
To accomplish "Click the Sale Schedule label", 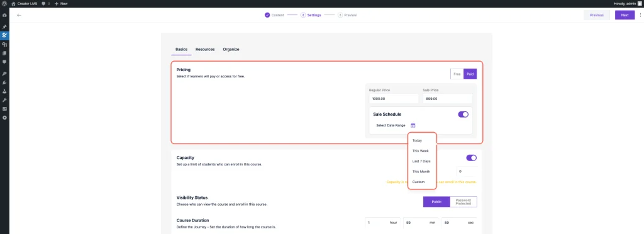I will point(387,114).
